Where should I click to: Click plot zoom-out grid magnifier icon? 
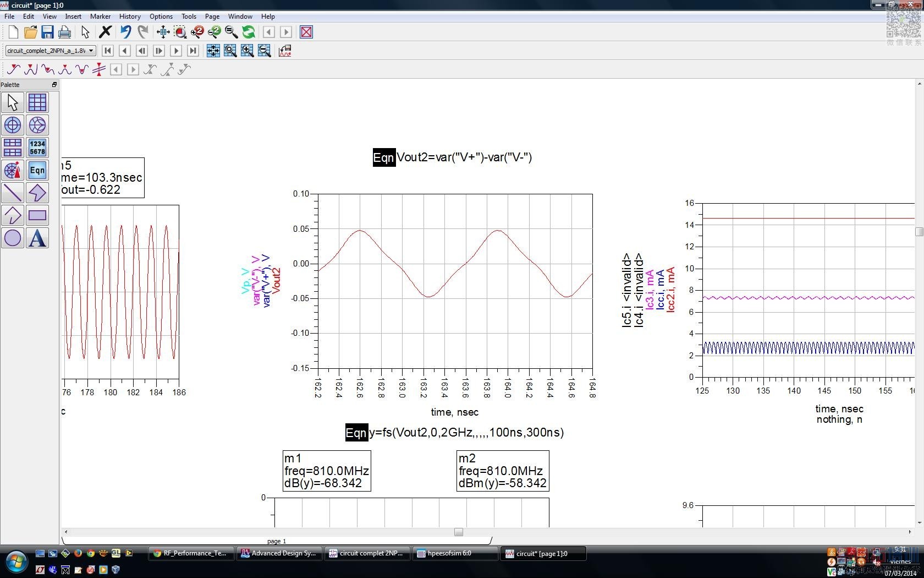(265, 51)
